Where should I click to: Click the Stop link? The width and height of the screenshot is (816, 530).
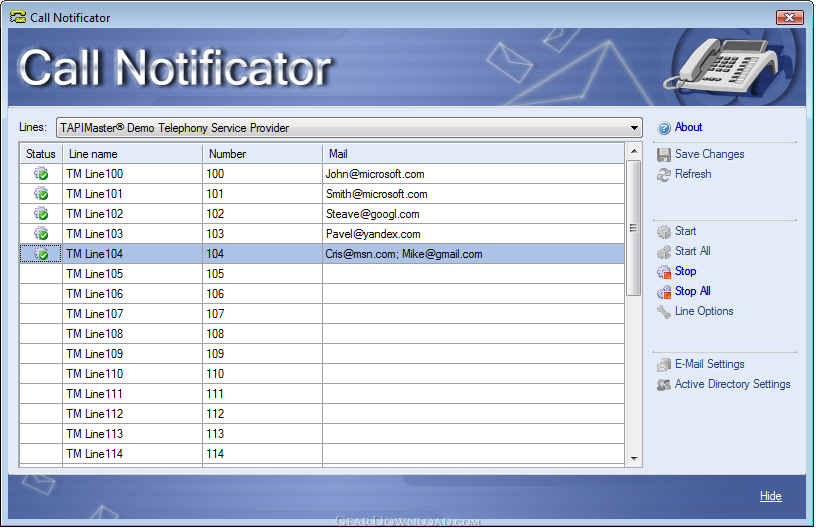pos(685,271)
